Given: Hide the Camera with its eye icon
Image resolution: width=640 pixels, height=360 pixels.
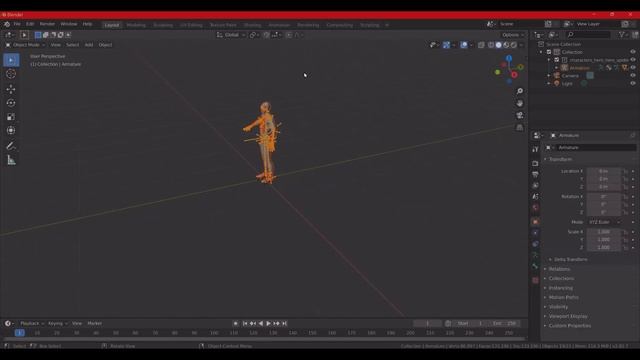Looking at the screenshot, I should tap(633, 76).
